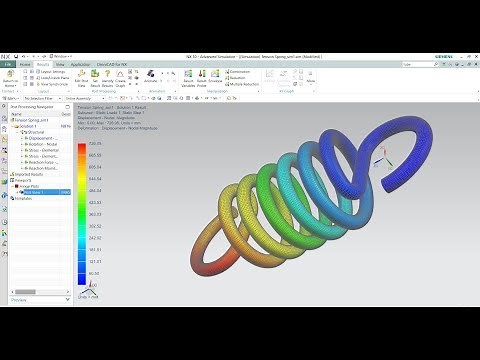Expand the Preview panel chevron
Image resolution: width=480 pixels, height=360 pixels.
pyautogui.click(x=68, y=300)
